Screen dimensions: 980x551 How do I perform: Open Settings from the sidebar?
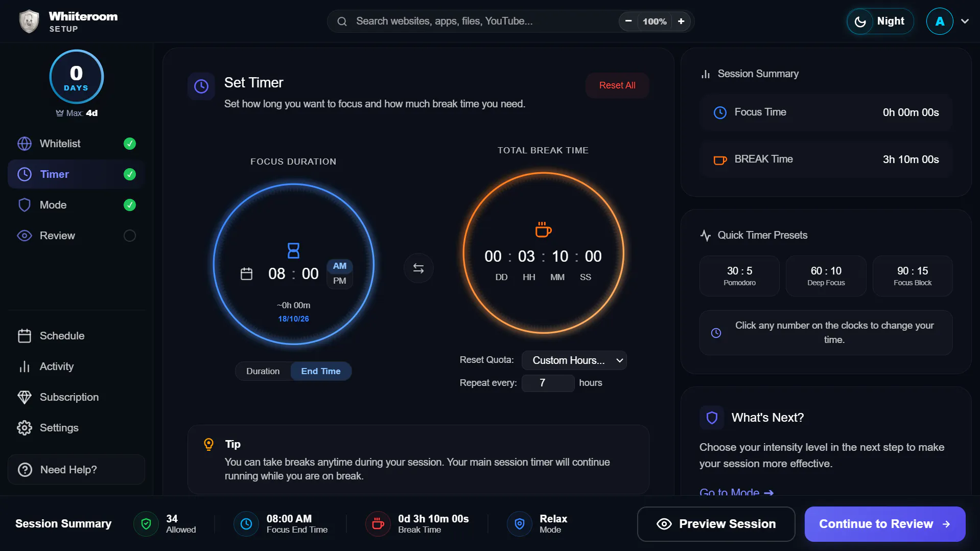pyautogui.click(x=76, y=428)
